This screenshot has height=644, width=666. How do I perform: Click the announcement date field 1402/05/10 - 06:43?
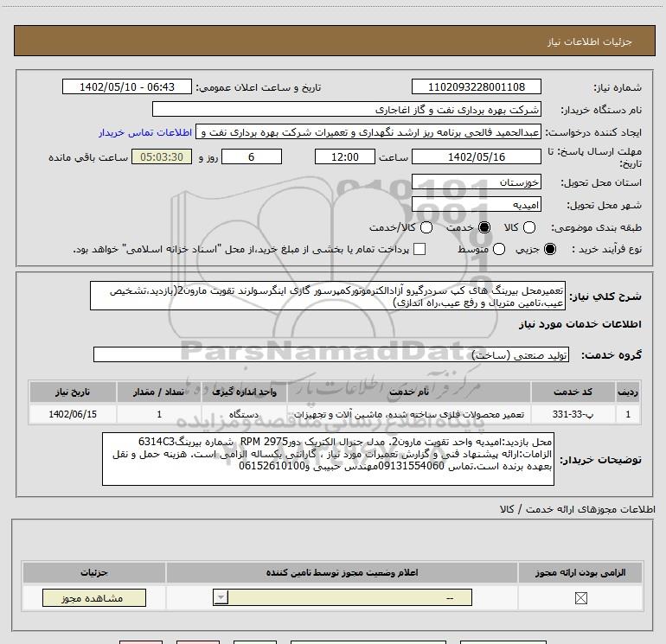click(127, 86)
